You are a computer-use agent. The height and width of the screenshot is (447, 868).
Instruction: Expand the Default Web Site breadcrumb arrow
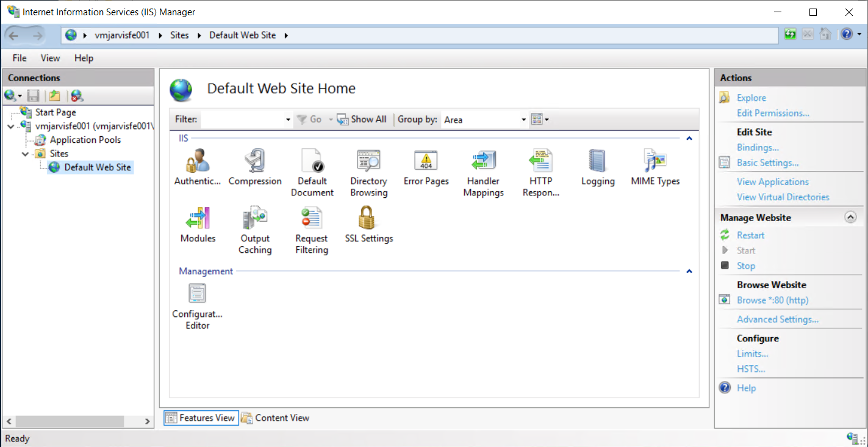coord(286,35)
